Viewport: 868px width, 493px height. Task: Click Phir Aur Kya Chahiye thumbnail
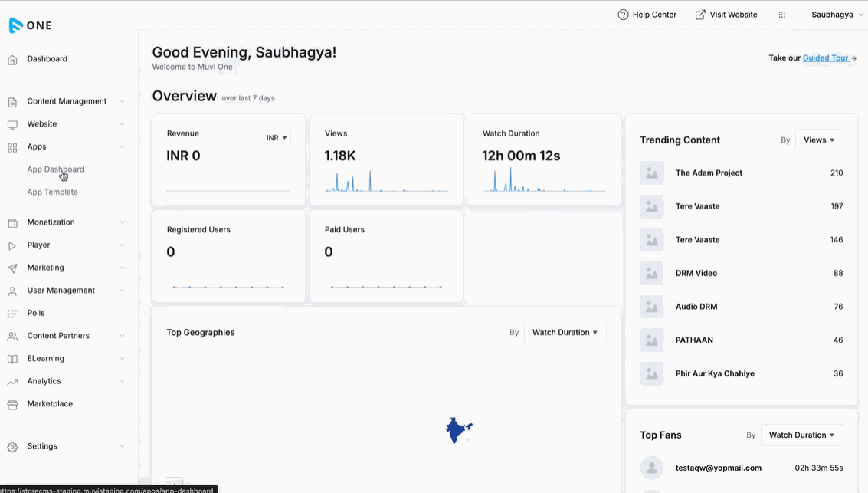[651, 373]
